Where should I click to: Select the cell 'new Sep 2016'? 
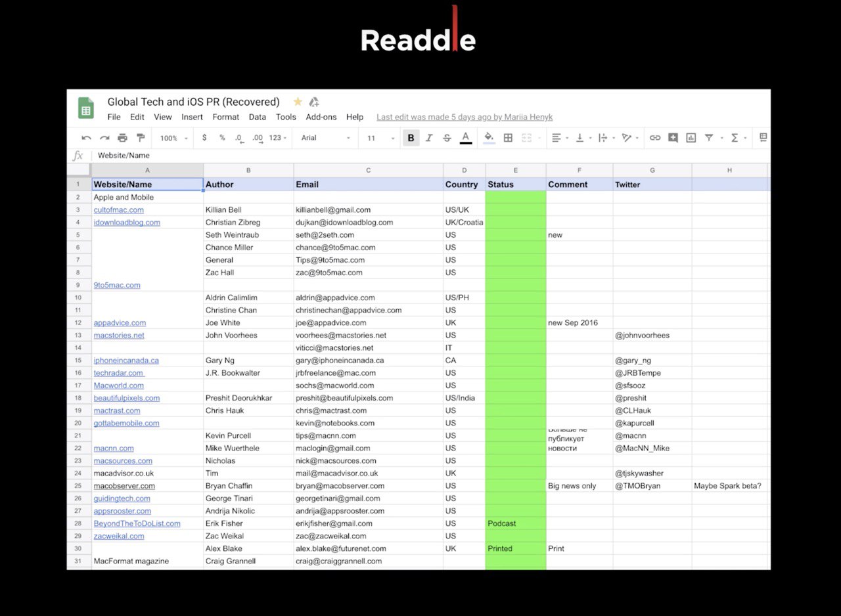(x=580, y=323)
